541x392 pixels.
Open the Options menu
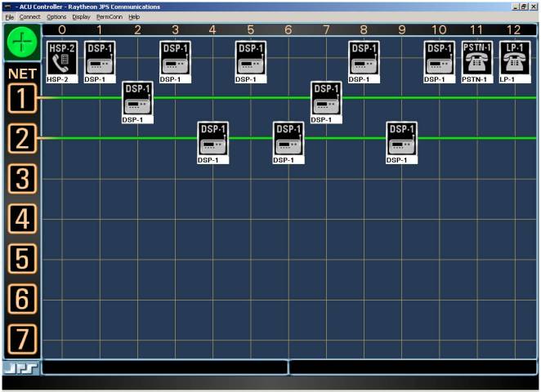click(x=56, y=16)
